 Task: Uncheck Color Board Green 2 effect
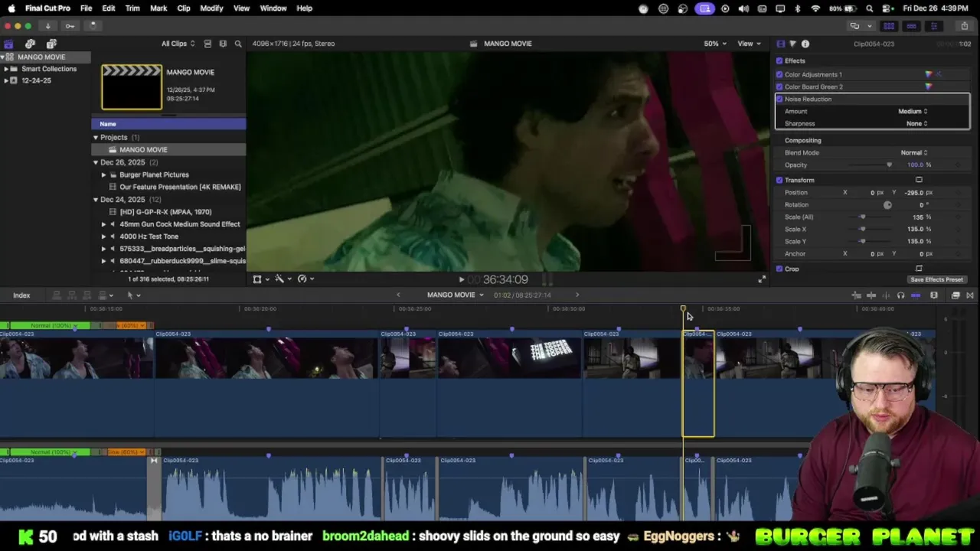(779, 86)
